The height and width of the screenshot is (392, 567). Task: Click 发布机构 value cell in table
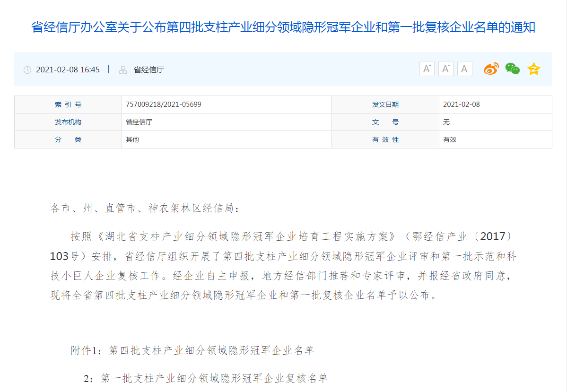click(x=139, y=122)
